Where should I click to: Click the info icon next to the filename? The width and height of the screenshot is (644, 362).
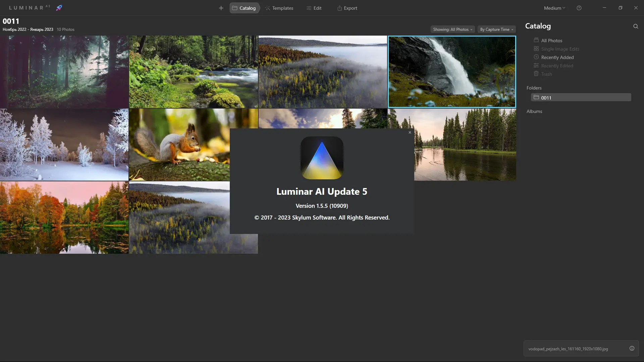pyautogui.click(x=632, y=349)
